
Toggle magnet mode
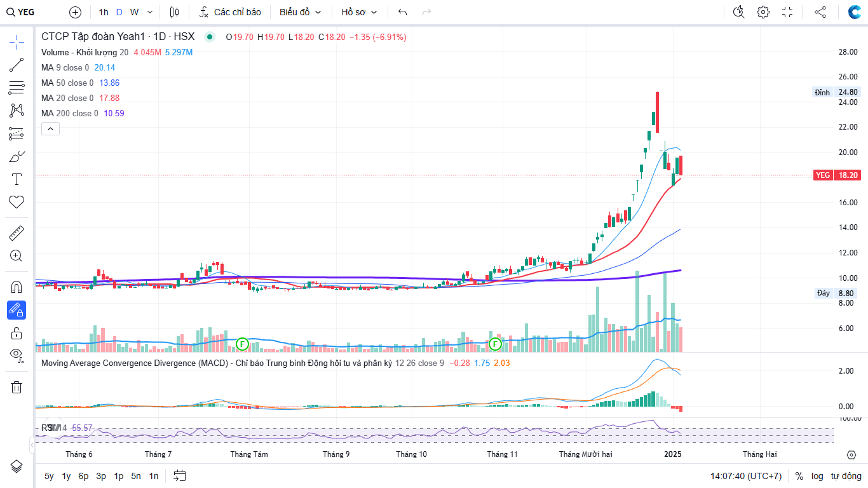(17, 287)
